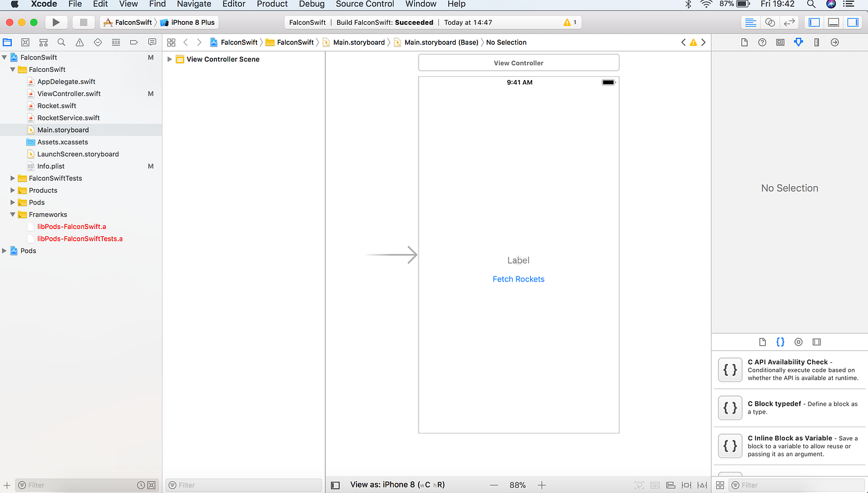Expand the FalconSwiftTests group
The image size is (868, 493).
(x=12, y=179)
